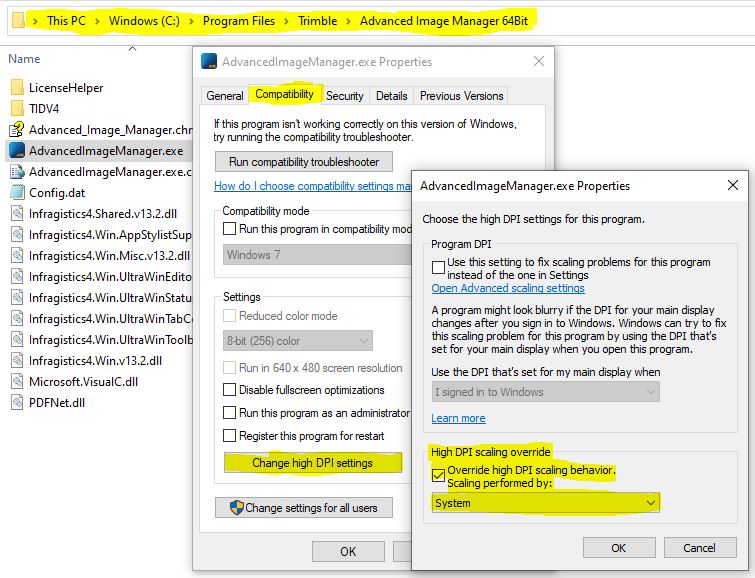Navigate to Program Files in address bar
The height and width of the screenshot is (578, 755).
click(x=239, y=21)
